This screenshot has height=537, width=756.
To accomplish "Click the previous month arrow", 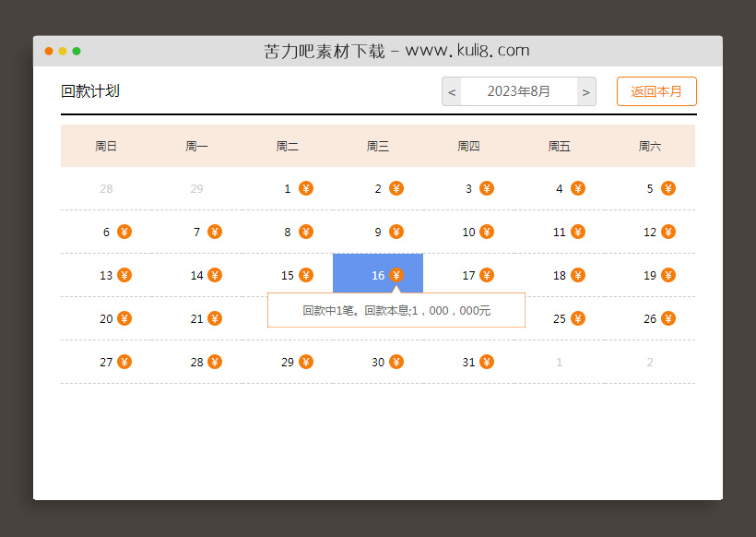I will click(452, 91).
